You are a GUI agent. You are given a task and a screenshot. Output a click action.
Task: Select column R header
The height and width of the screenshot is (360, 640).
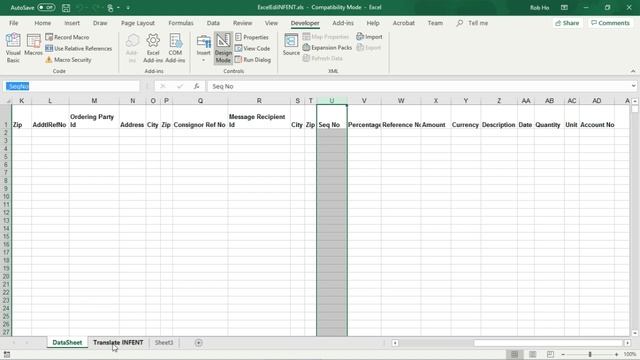(x=259, y=100)
